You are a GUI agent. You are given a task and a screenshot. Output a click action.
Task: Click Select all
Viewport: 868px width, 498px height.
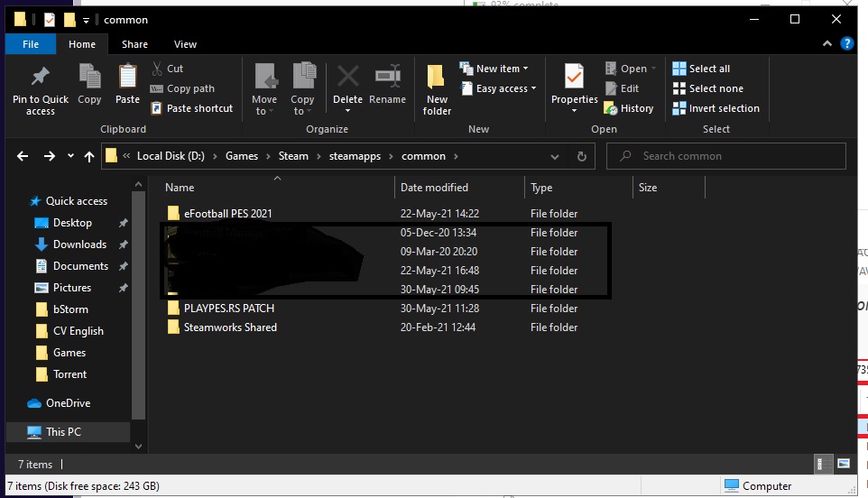[701, 69]
